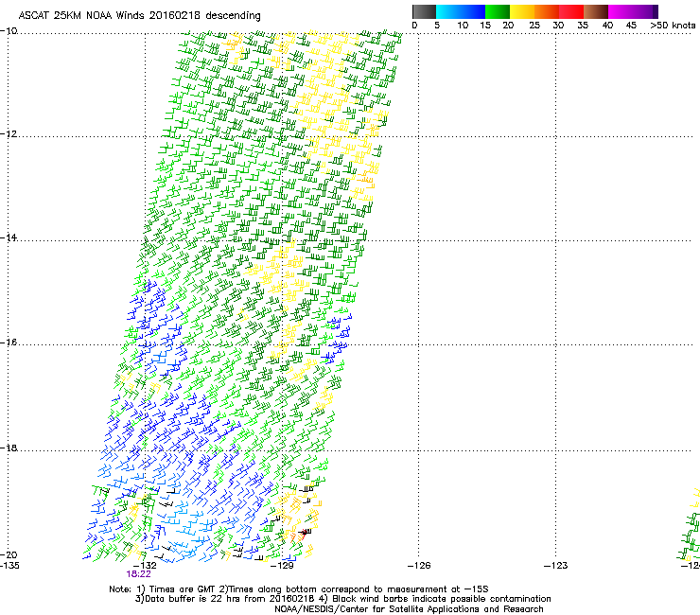Click the -123 longitude axis label

556,566
